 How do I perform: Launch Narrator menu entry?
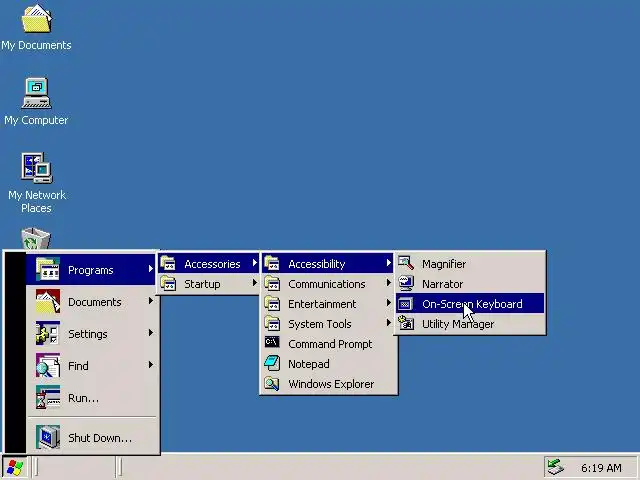(x=470, y=284)
